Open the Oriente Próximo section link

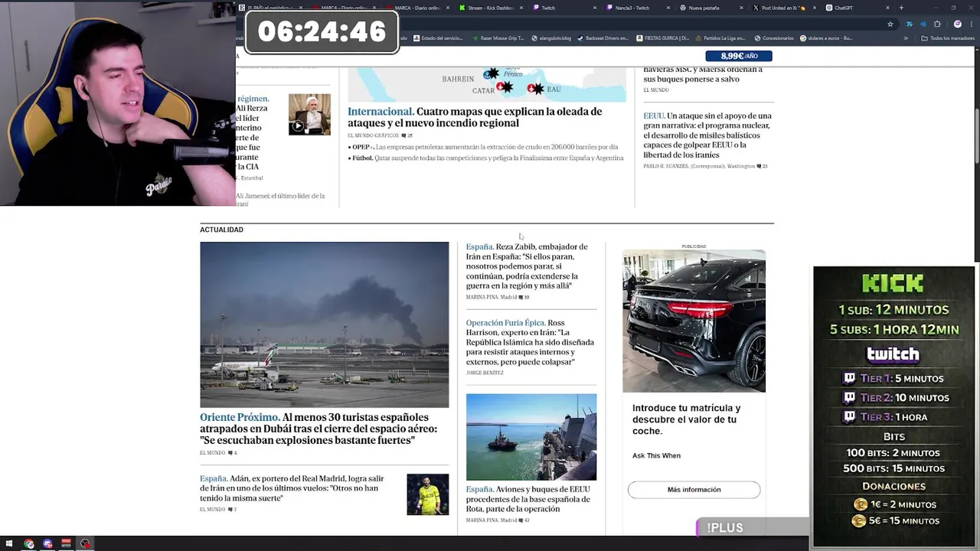tap(240, 417)
